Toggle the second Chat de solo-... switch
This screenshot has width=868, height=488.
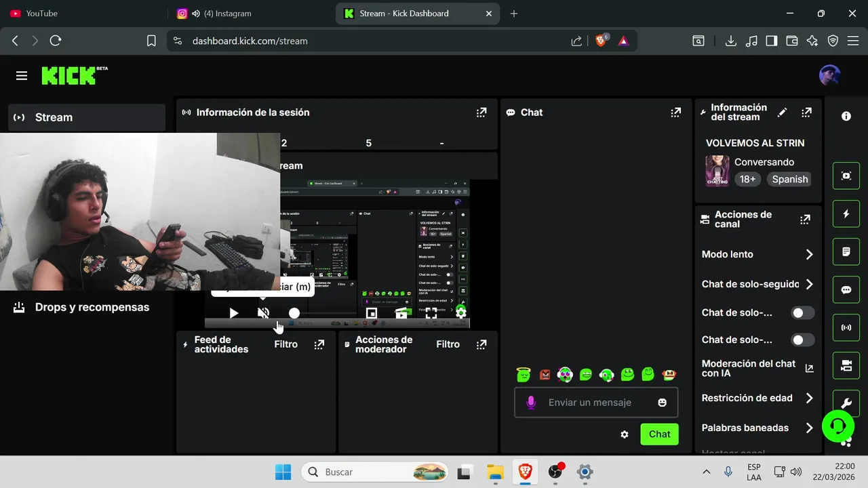tap(803, 340)
